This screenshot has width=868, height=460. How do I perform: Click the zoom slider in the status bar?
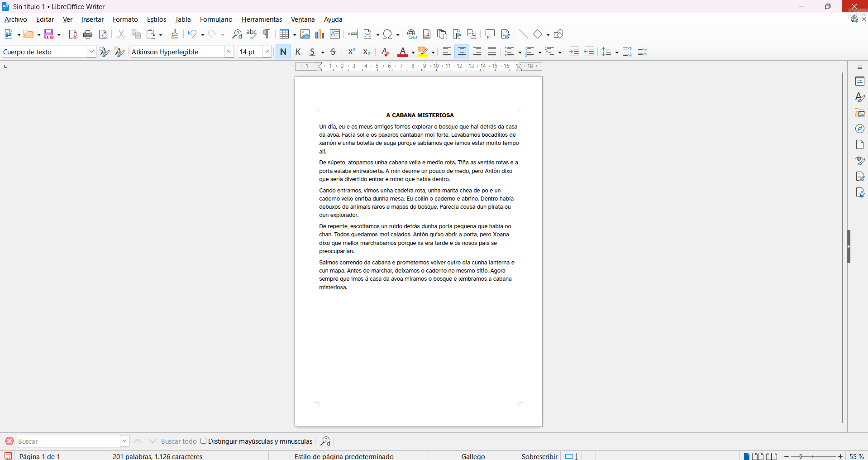(813, 456)
